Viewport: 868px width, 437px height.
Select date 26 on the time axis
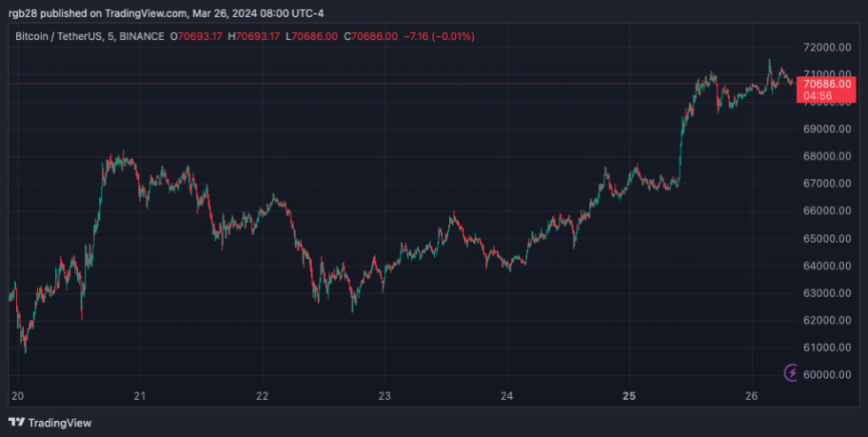(751, 395)
